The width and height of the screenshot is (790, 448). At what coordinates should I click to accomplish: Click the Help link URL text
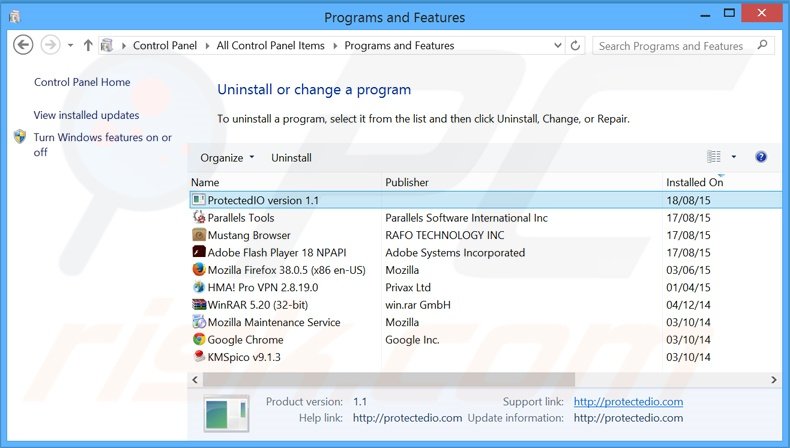(x=407, y=418)
